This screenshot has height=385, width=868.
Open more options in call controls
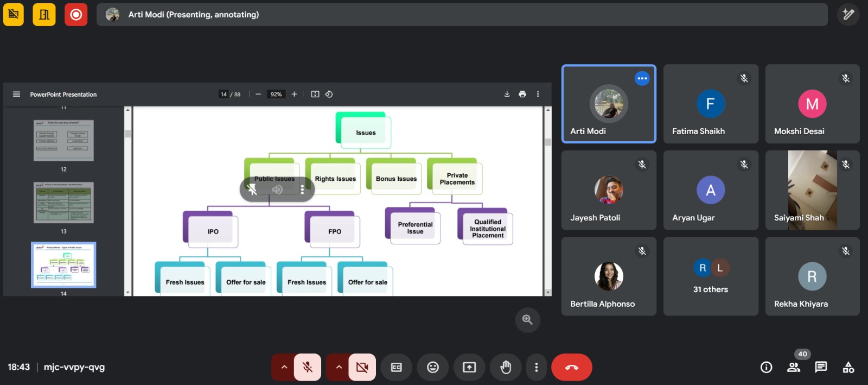coord(536,368)
